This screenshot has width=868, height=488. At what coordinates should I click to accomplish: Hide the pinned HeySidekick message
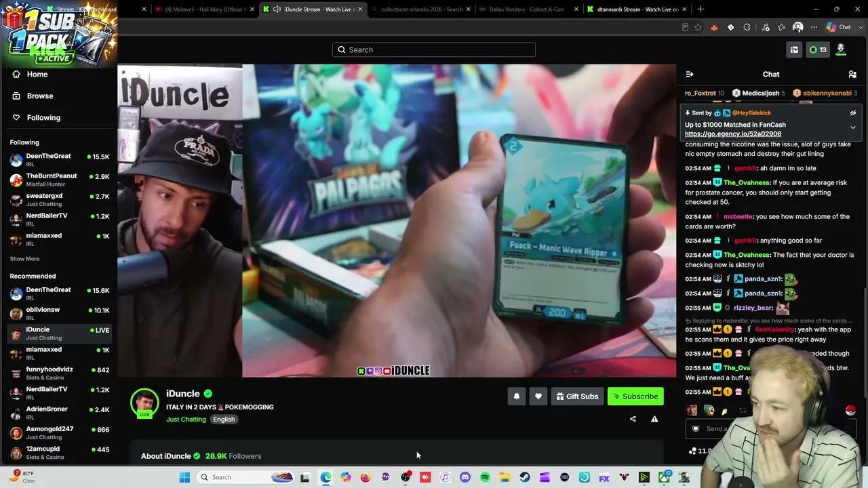[x=853, y=113]
